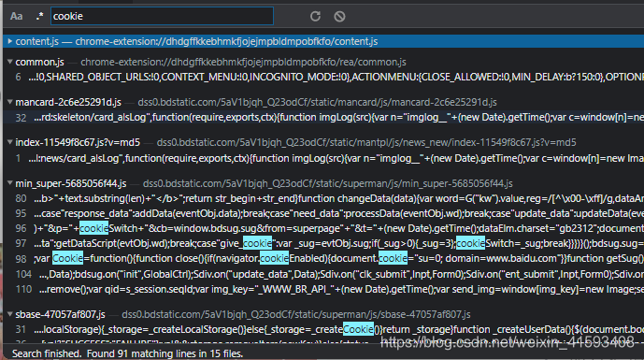
Task: Collapse the common.js results group
Action: click(9, 62)
